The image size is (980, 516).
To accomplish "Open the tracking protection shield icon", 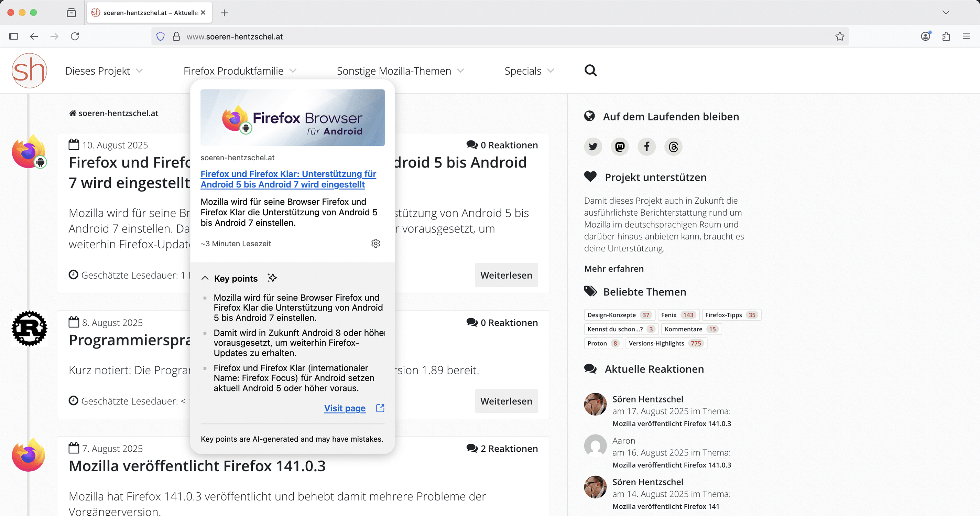I will 161,36.
